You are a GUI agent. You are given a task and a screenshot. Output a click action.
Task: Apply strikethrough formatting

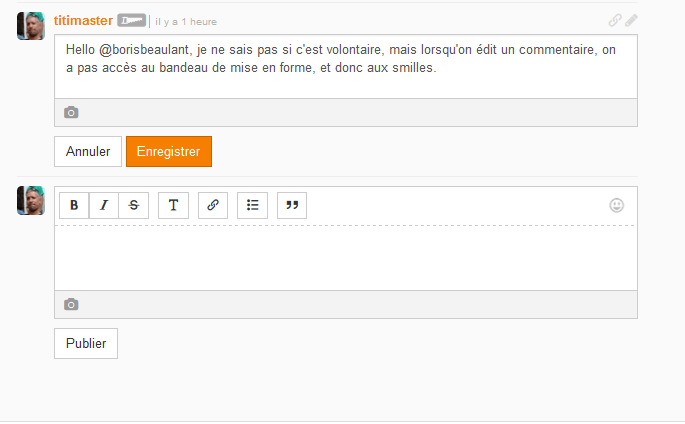pos(134,205)
